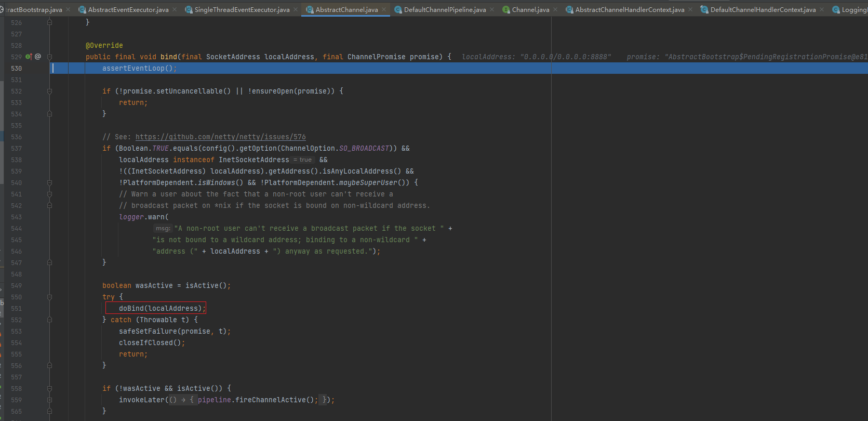The width and height of the screenshot is (868, 421).
Task: Click on assertEventLoop() call
Action: 137,68
